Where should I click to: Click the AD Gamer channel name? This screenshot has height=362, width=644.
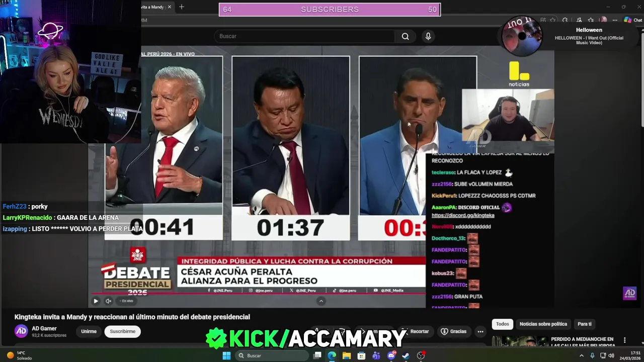click(44, 328)
